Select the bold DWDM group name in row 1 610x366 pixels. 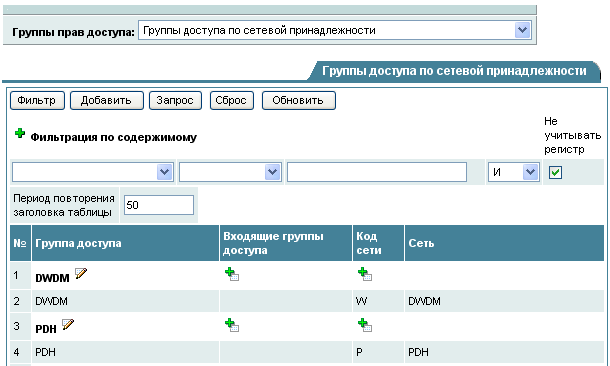52,278
